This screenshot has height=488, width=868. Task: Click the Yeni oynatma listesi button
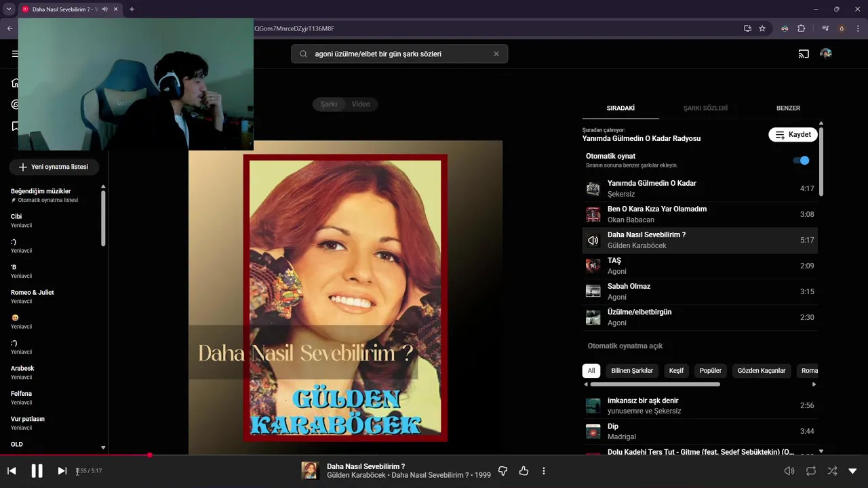54,167
